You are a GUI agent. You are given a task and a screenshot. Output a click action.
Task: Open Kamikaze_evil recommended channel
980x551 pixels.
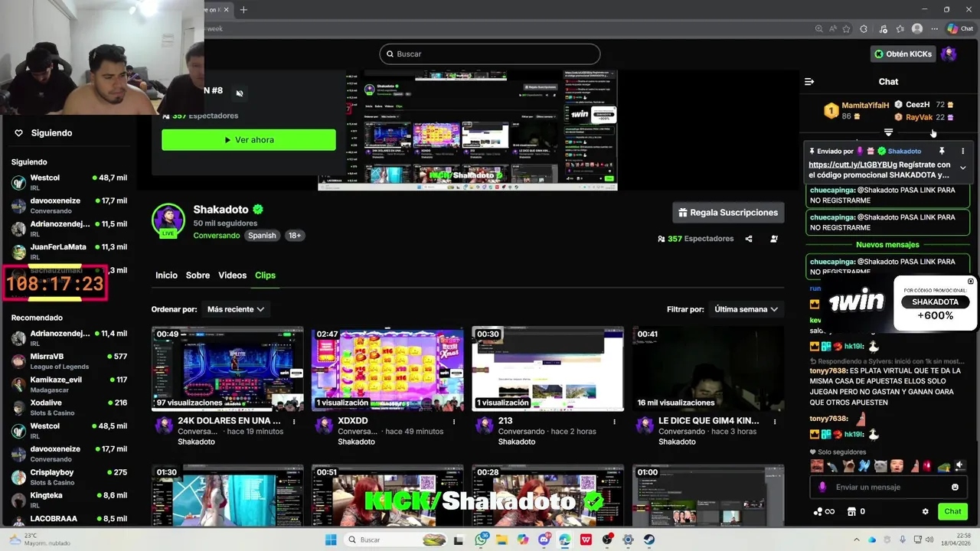[x=69, y=383]
